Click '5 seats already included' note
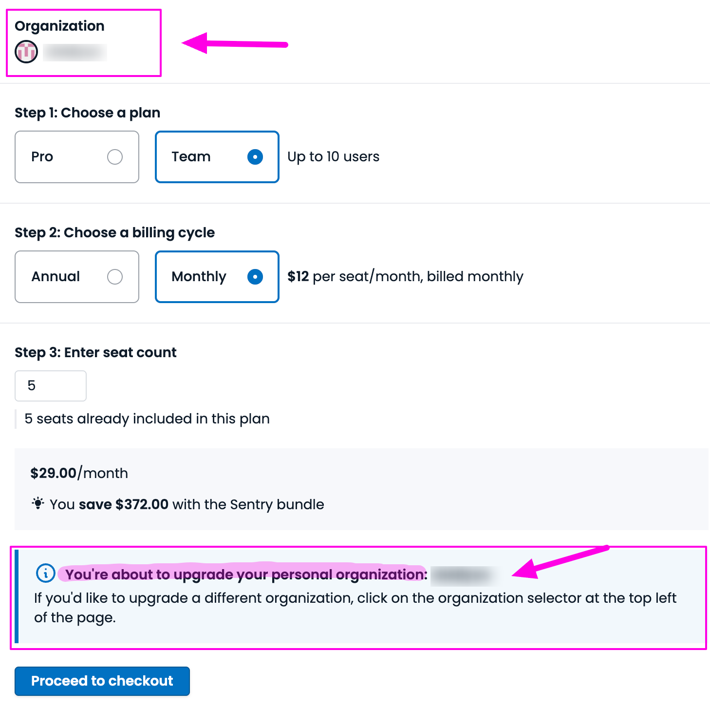This screenshot has height=728, width=710. pyautogui.click(x=147, y=419)
